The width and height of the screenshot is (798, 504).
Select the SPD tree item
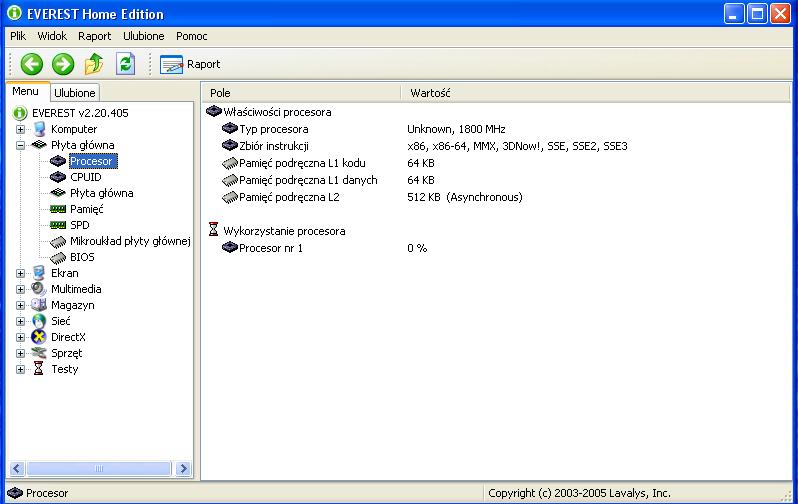[79, 225]
